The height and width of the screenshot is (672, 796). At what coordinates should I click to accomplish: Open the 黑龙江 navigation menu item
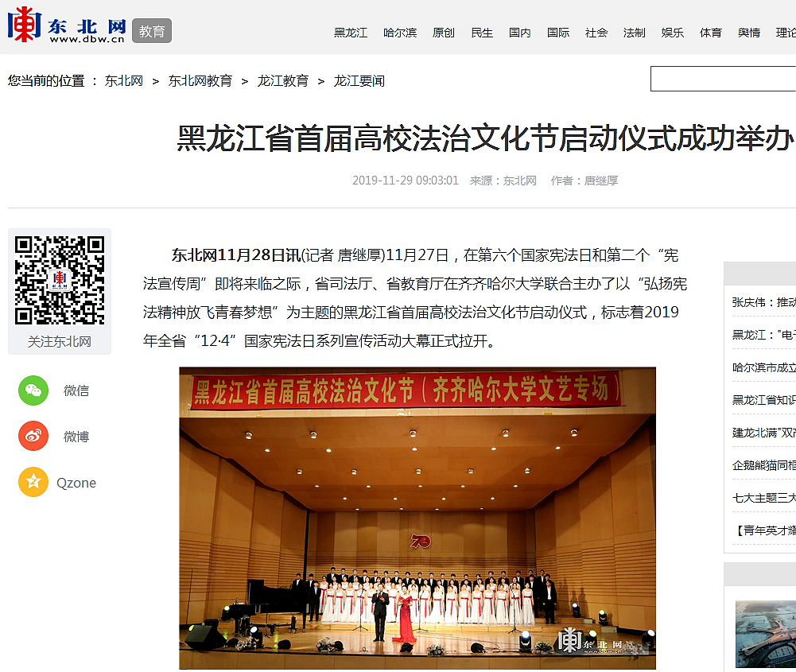351,33
